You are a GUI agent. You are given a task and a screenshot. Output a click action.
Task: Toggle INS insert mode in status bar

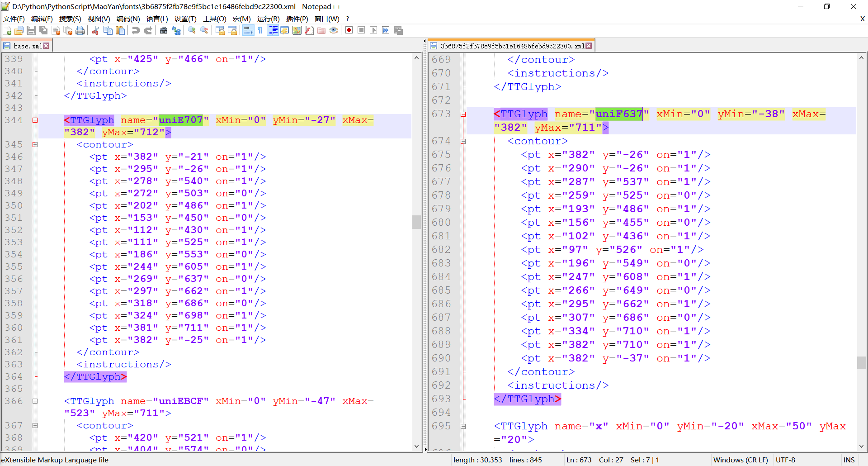pos(849,460)
